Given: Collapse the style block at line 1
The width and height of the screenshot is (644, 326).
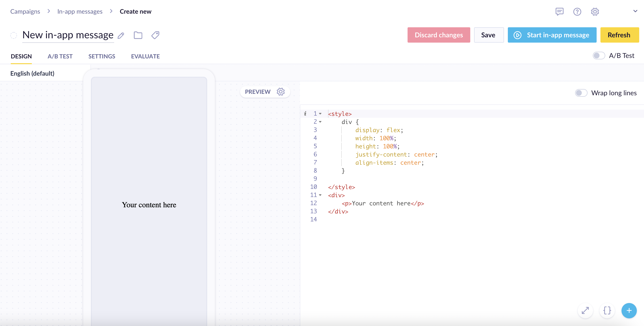Looking at the screenshot, I should coord(320,114).
